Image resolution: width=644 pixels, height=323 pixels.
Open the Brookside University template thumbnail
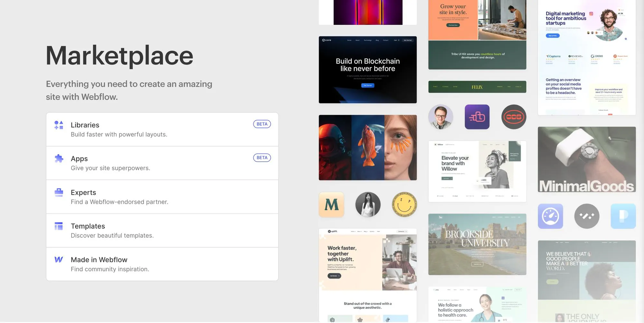point(477,244)
